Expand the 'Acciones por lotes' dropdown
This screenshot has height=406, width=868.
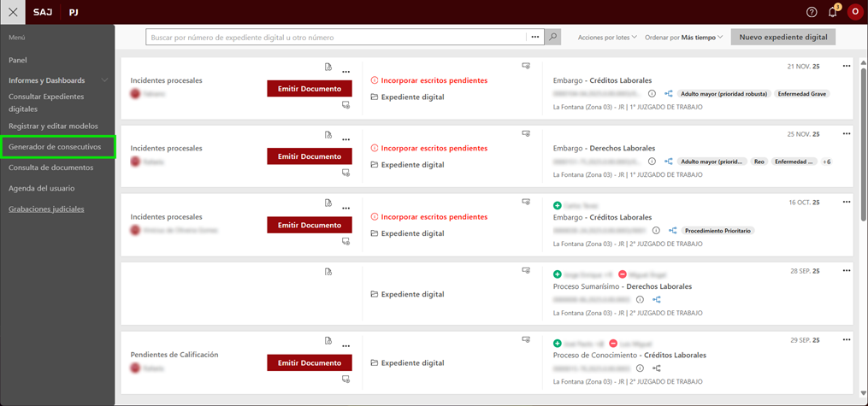pos(607,38)
